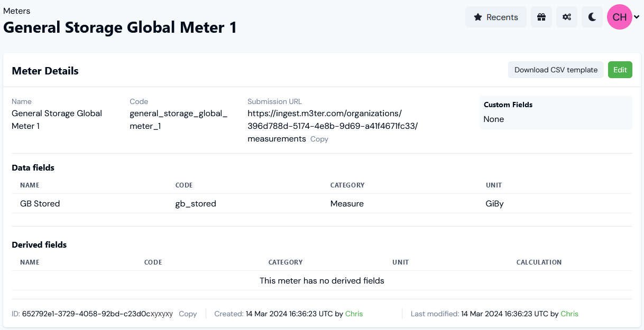644x330 pixels.
Task: Click the green Edit button
Action: 620,69
